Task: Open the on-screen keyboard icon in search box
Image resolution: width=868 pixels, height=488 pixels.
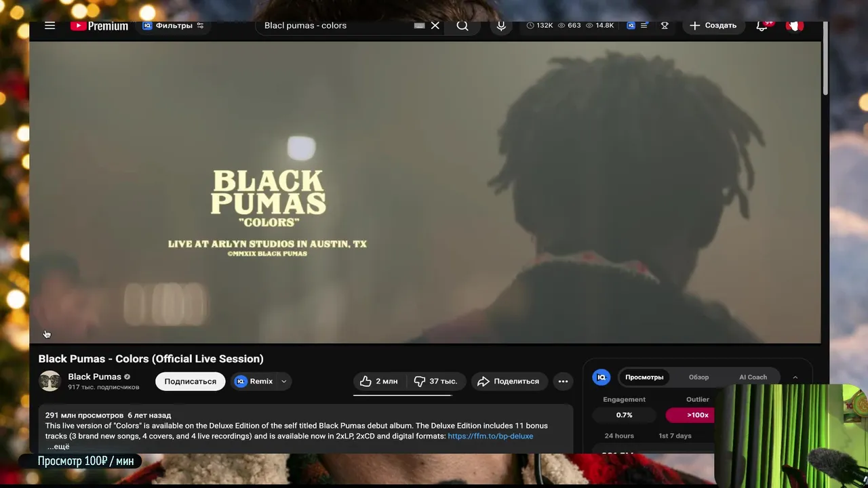Action: 419,26
